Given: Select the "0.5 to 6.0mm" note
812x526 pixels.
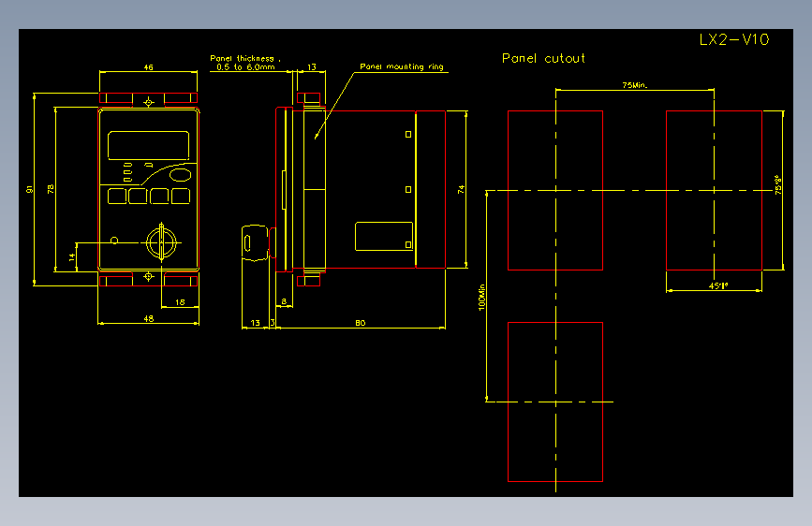Looking at the screenshot, I should tap(245, 66).
